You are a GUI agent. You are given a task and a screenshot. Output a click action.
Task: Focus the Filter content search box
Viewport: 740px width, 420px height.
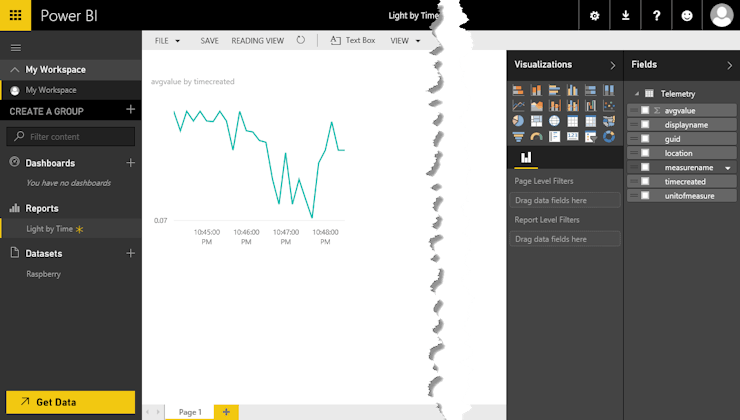[x=71, y=136]
